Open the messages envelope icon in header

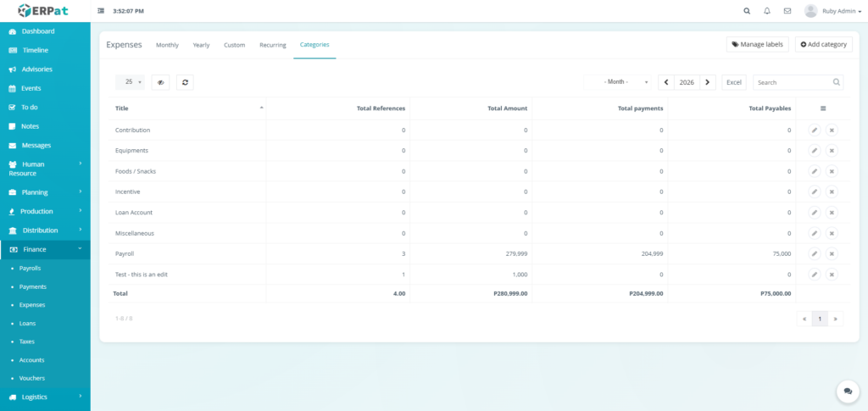tap(787, 11)
